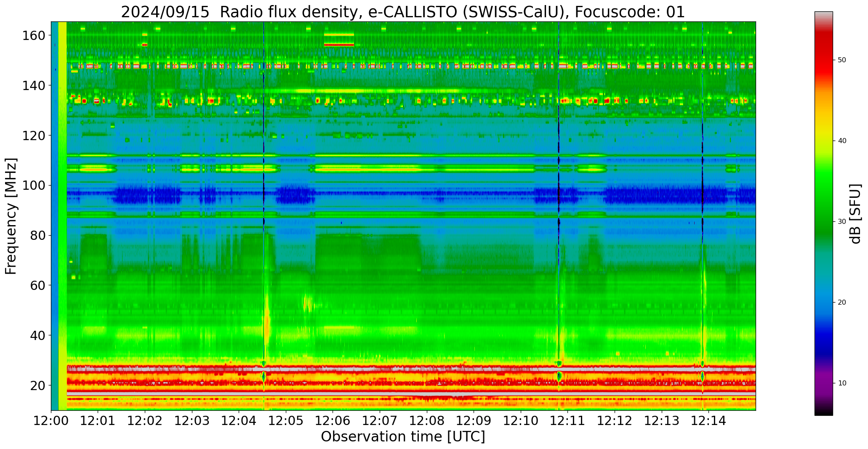Click the 160 frequency tick label
This screenshot has height=449, width=868.
tap(34, 36)
